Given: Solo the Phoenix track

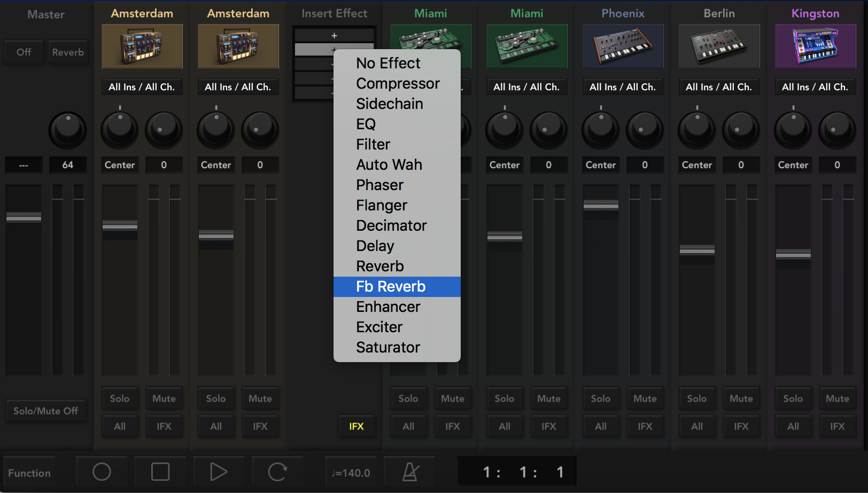Looking at the screenshot, I should point(601,398).
